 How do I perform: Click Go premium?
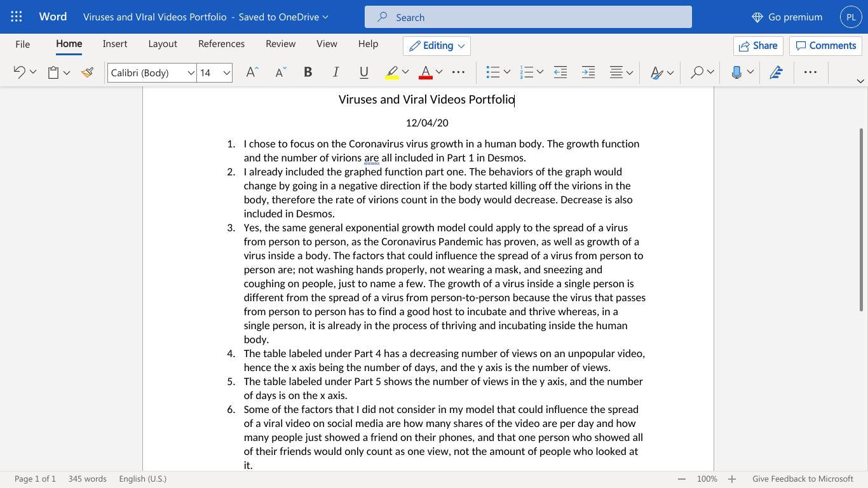787,17
